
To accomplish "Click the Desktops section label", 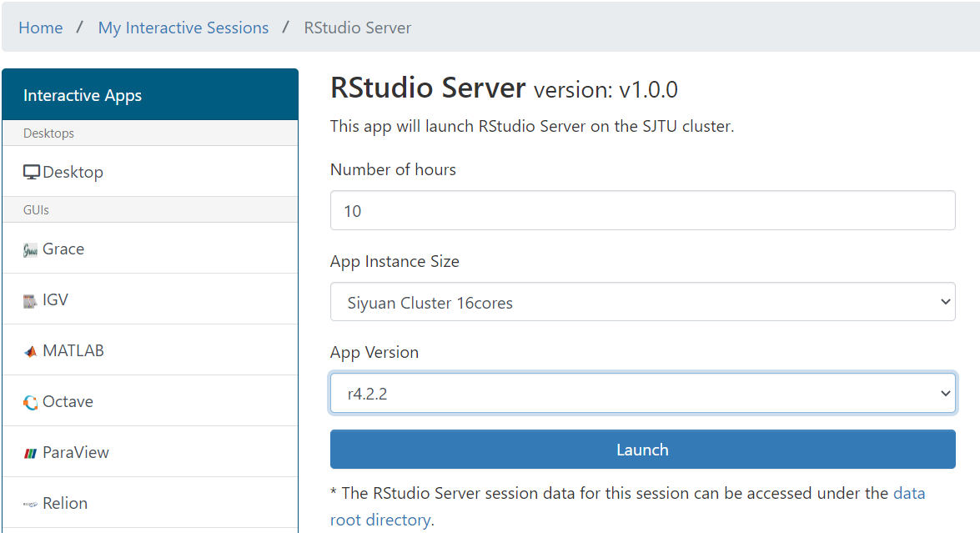I will pyautogui.click(x=48, y=133).
